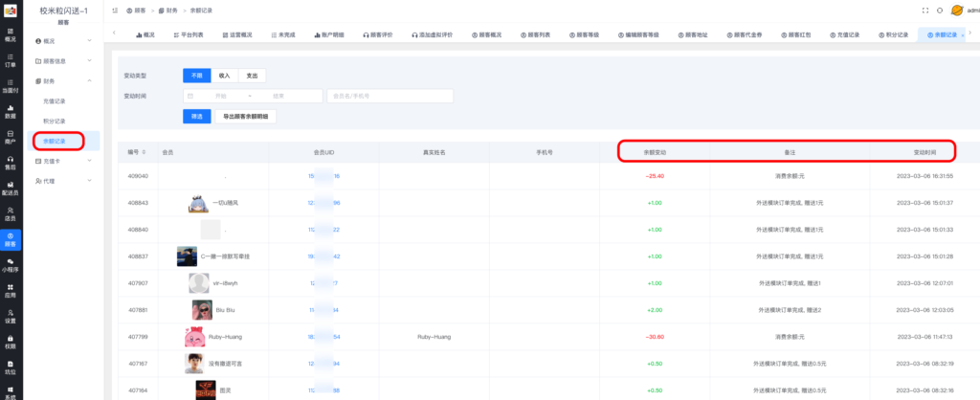Open 权限 in the dark sidebar
This screenshot has width=980, height=400.
pyautogui.click(x=10, y=342)
